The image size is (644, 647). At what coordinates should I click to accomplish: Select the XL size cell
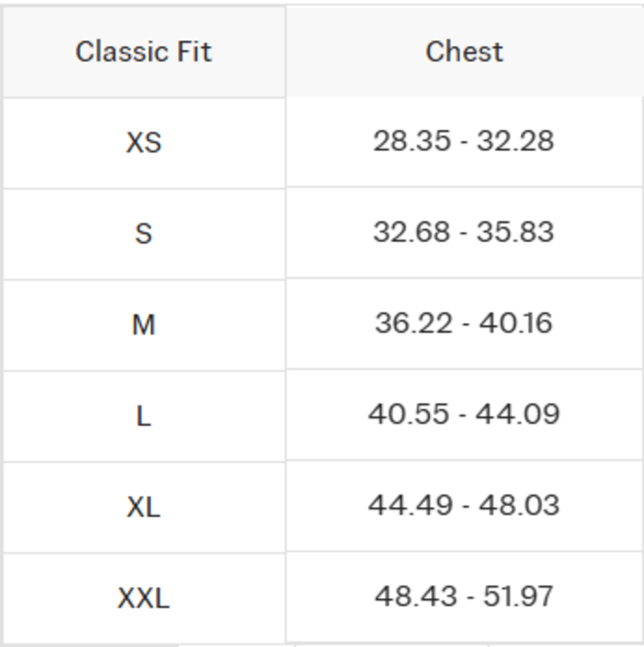pyautogui.click(x=143, y=507)
